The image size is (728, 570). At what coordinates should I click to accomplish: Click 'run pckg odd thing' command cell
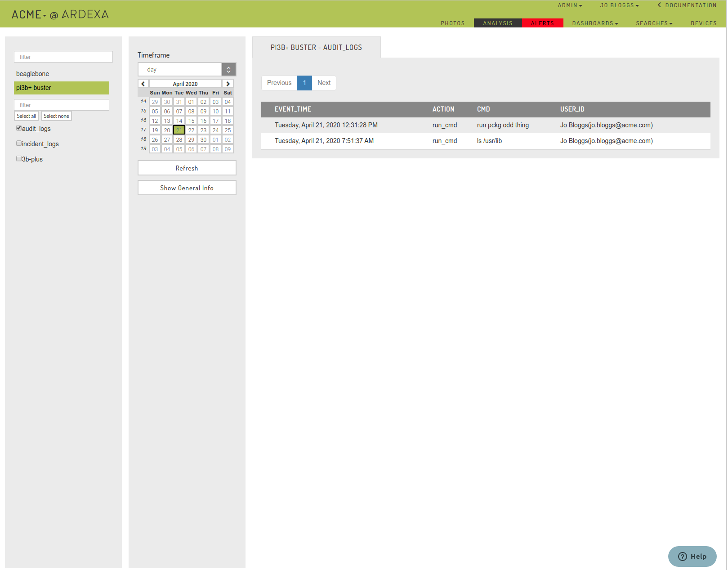pos(503,125)
